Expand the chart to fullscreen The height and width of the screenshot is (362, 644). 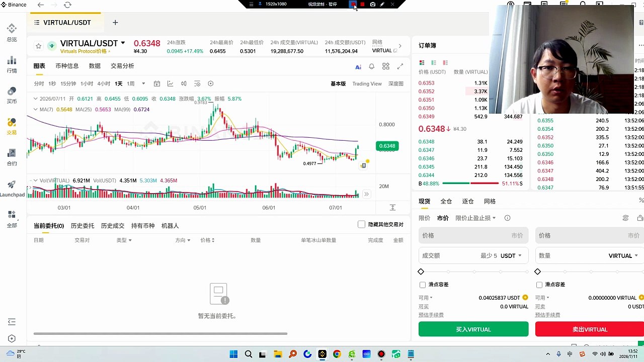point(400,66)
